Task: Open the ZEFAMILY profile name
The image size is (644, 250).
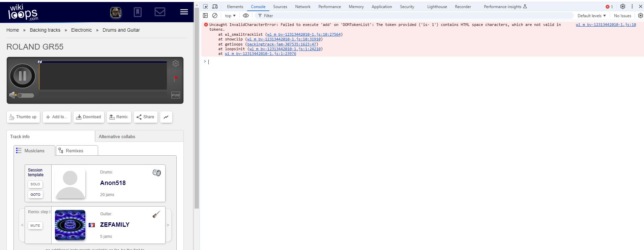Action: coord(115,225)
